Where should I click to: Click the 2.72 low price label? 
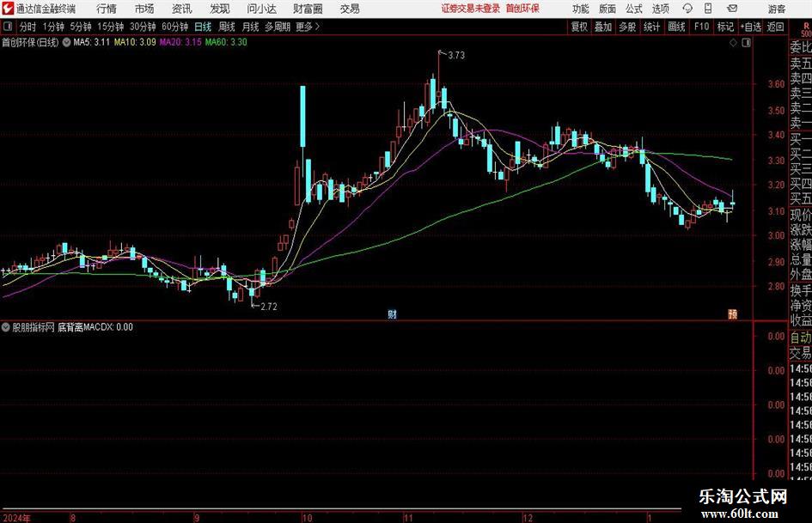pyautogui.click(x=269, y=307)
